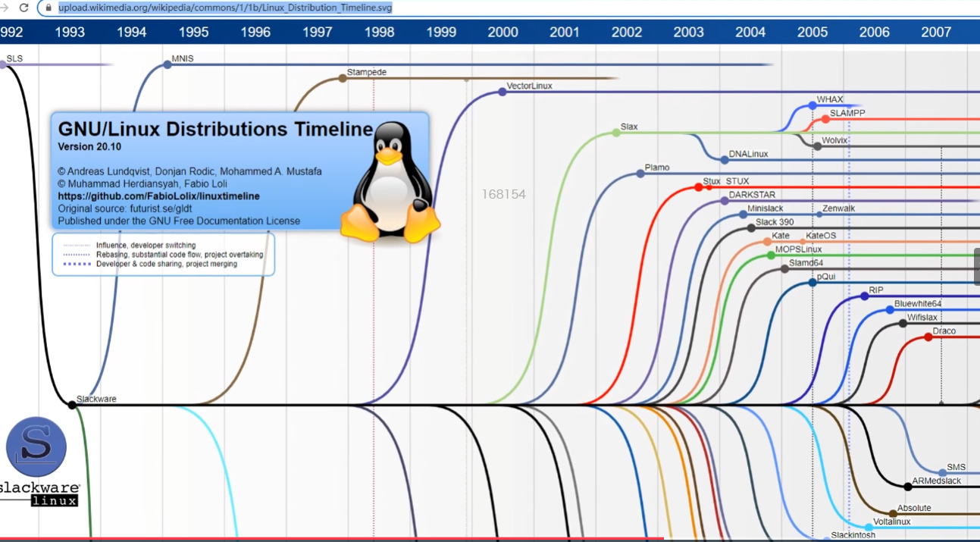Click the Wolvix distribution label
The image size is (980, 542).
[835, 140]
